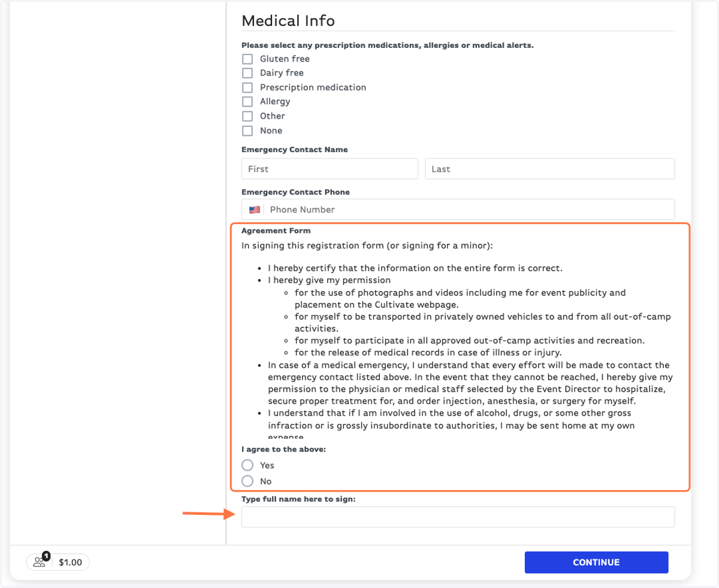Click 'for myself to be transported' bullet
This screenshot has height=588, width=719.
[482, 322]
